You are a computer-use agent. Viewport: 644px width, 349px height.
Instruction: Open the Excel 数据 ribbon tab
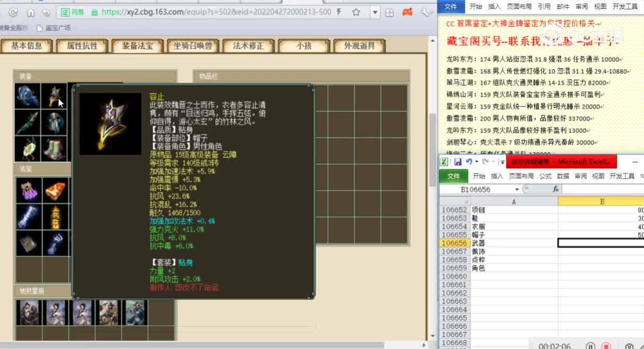563,176
